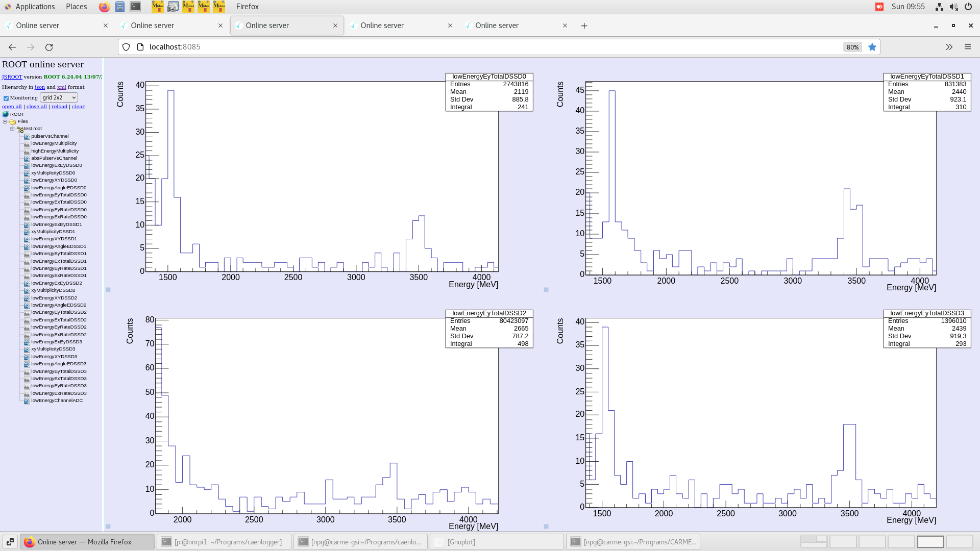The height and width of the screenshot is (551, 980).
Task: Click the pulserVsChannel histogram icon
Action: tap(26, 136)
